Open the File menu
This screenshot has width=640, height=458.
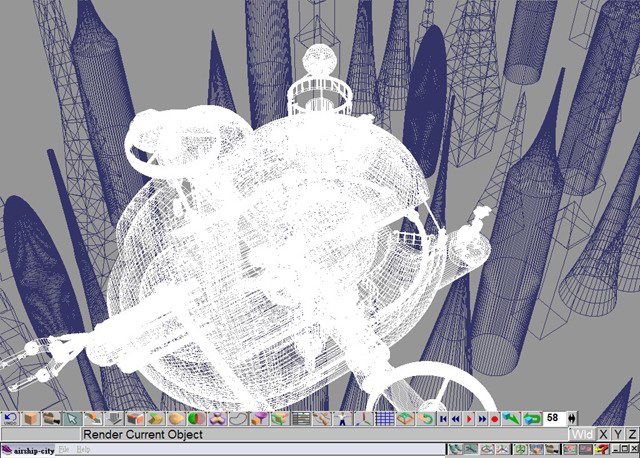tap(64, 451)
